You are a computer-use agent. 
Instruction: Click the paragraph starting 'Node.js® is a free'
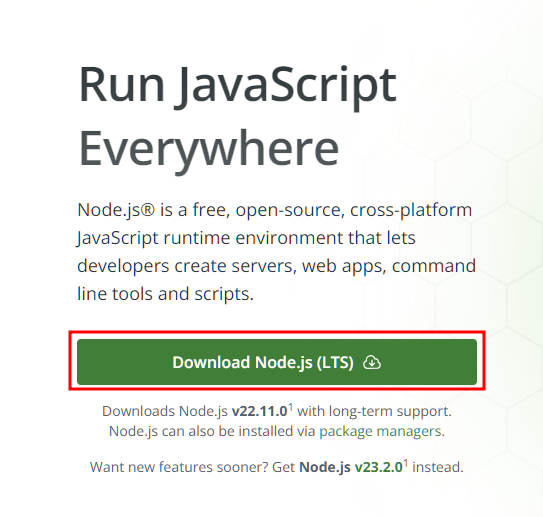click(276, 252)
